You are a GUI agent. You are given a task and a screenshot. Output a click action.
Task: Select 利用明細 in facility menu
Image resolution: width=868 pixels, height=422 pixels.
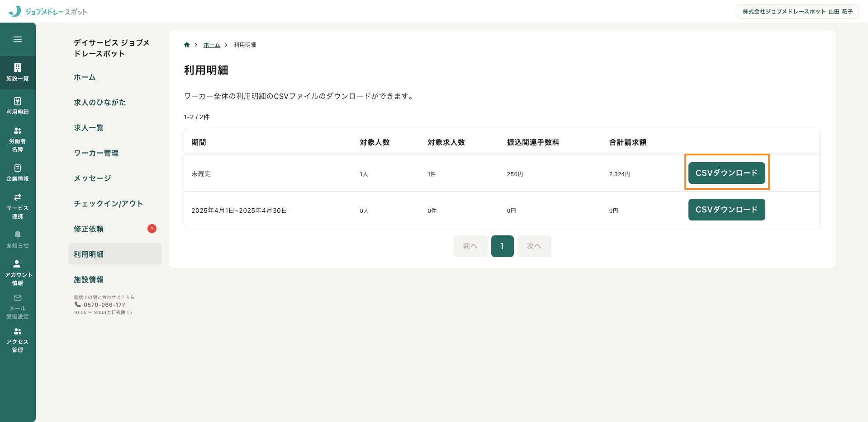pos(115,254)
